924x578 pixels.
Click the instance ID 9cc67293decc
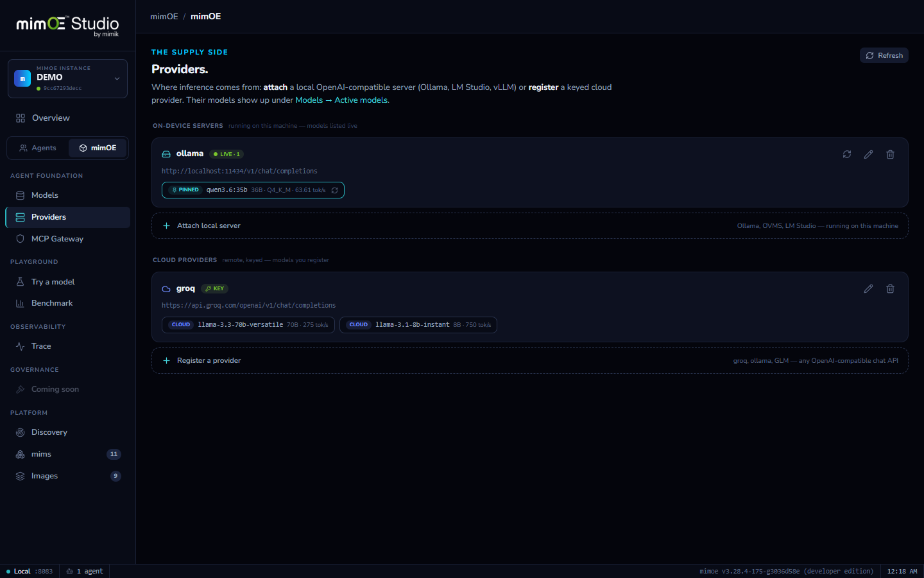(x=62, y=88)
